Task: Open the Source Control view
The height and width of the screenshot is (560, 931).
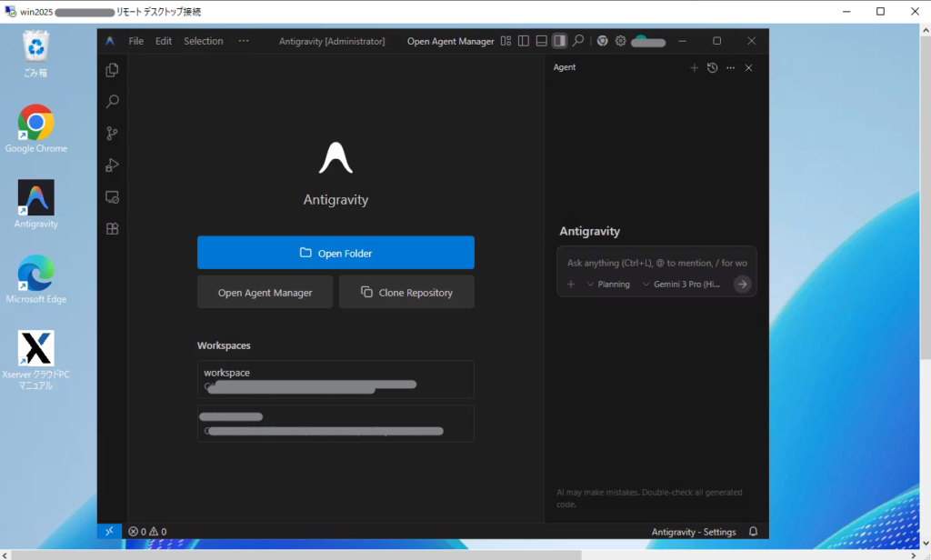Action: [113, 134]
